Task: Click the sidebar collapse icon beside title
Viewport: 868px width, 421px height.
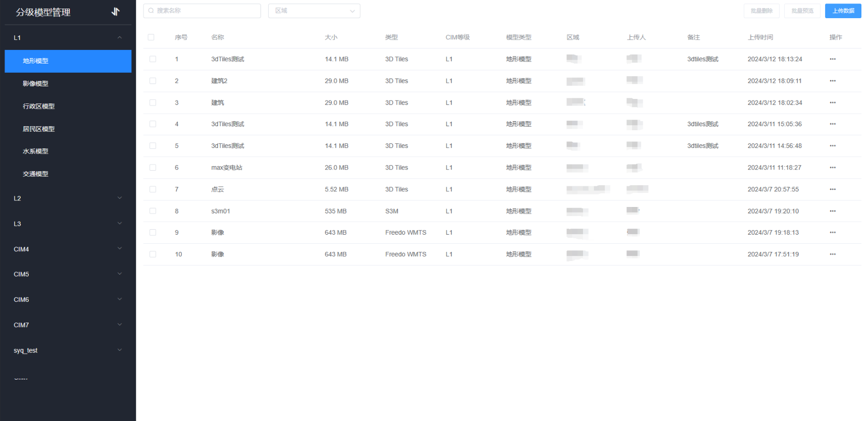Action: click(116, 12)
